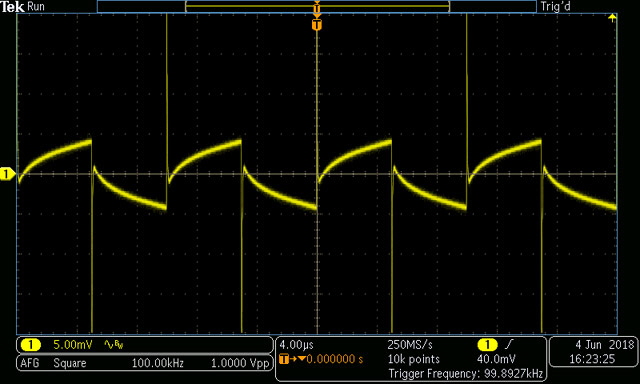Click the trigger source channel 1 badge

pos(487,345)
